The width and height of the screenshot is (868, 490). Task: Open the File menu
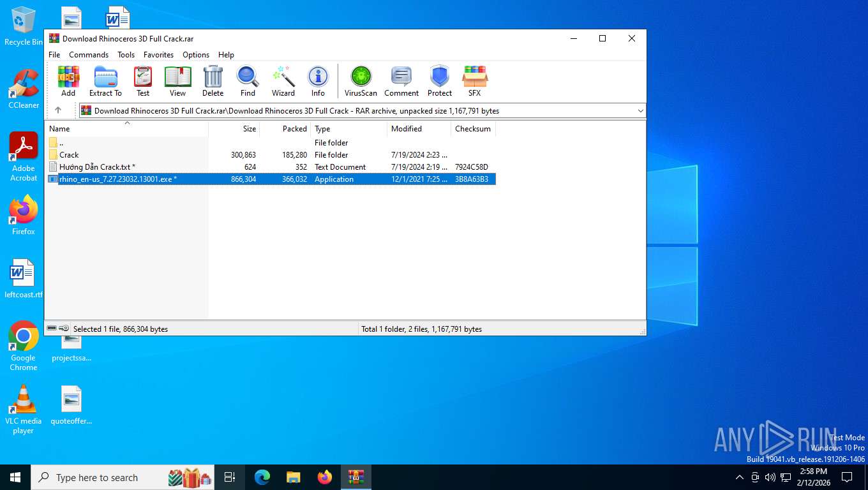[x=54, y=55]
